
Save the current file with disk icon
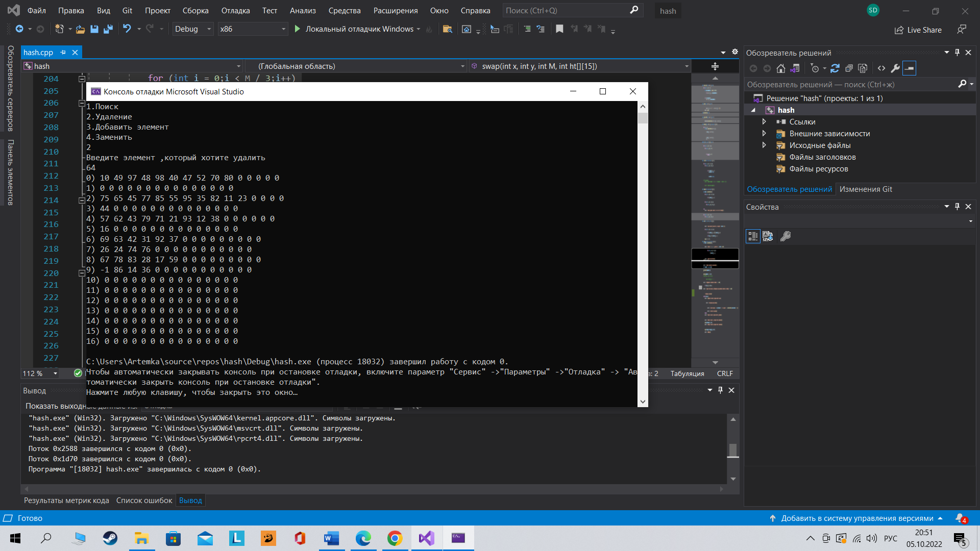(x=94, y=29)
